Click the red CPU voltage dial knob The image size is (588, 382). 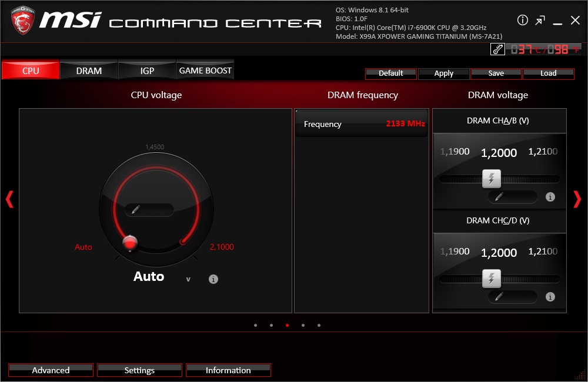click(x=130, y=242)
